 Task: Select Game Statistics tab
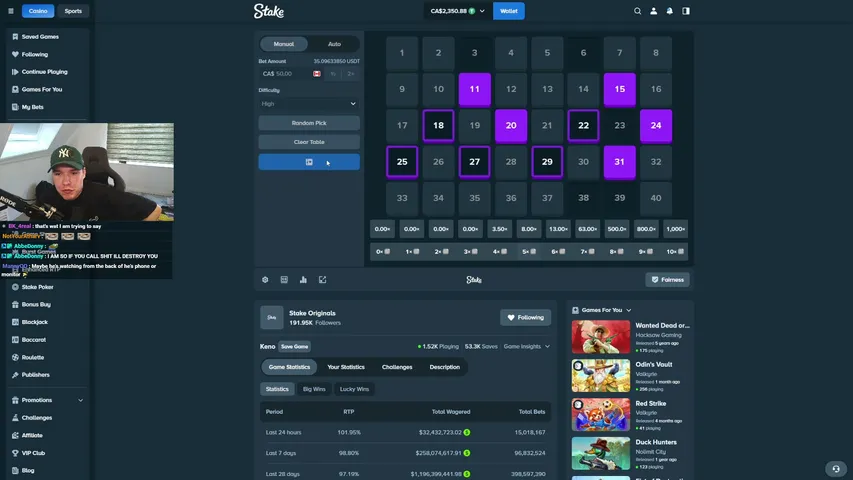[x=289, y=367]
